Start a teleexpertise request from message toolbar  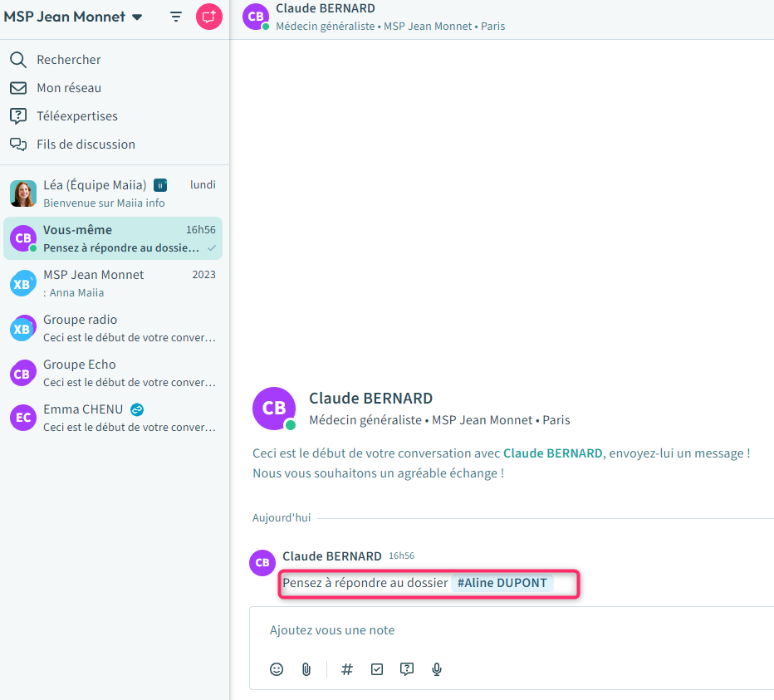(x=407, y=669)
